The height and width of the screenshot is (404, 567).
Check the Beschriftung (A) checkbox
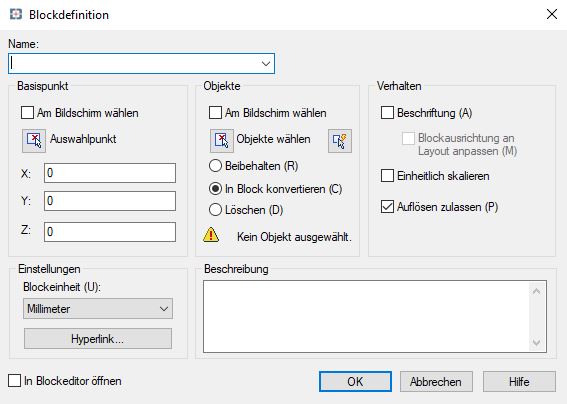pos(387,112)
